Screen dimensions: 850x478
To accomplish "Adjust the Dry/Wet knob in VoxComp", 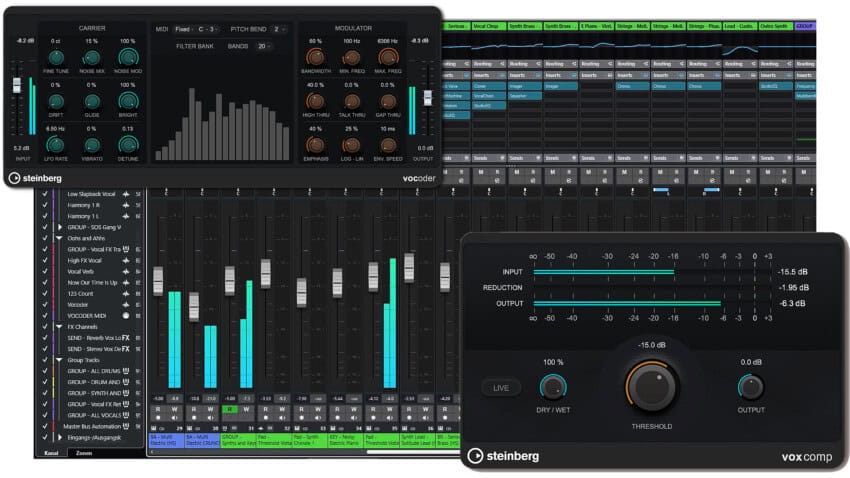I will coord(553,387).
